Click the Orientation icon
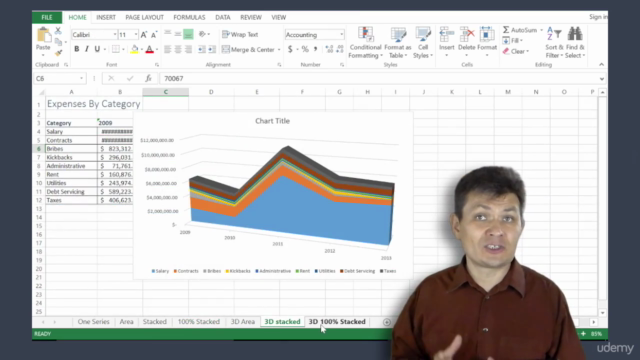This screenshot has height=360, width=640. click(x=202, y=34)
